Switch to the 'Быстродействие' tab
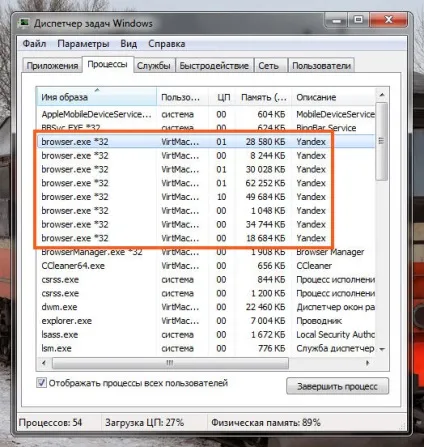 tap(214, 66)
